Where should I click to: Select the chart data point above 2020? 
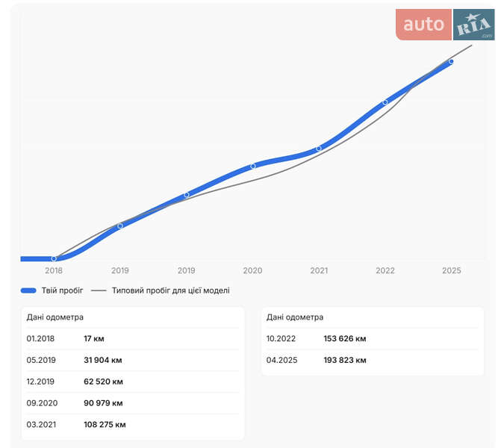click(253, 166)
